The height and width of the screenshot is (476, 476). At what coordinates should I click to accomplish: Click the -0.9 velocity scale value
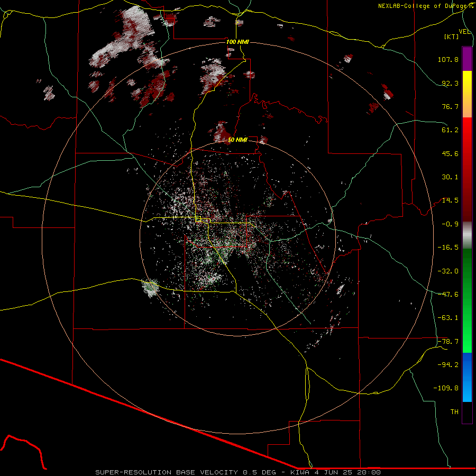point(450,224)
